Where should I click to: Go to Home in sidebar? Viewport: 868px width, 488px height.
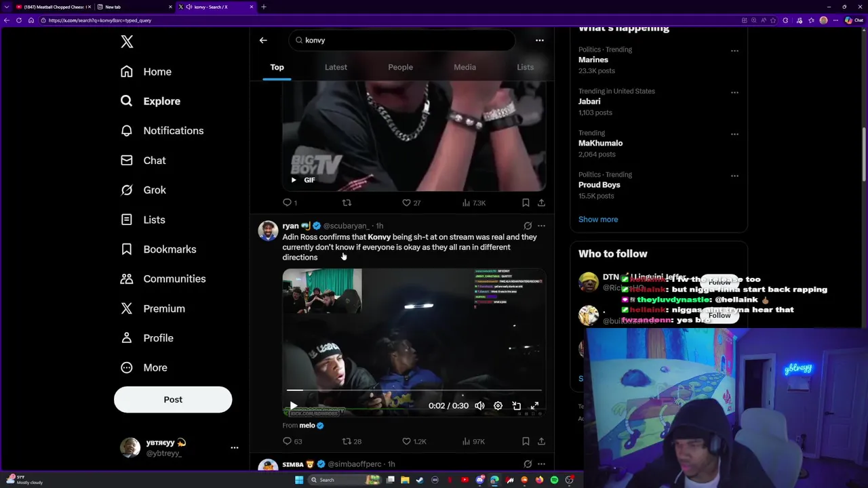[146, 72]
